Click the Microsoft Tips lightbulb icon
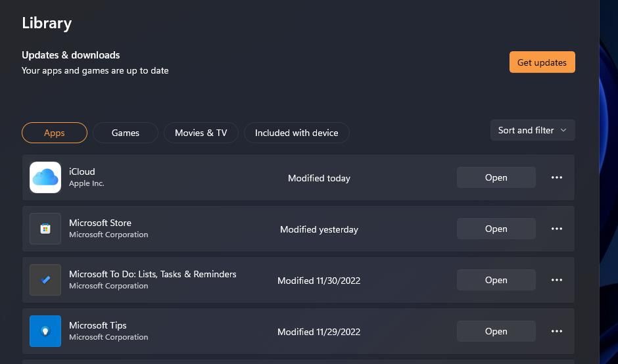 click(x=45, y=331)
